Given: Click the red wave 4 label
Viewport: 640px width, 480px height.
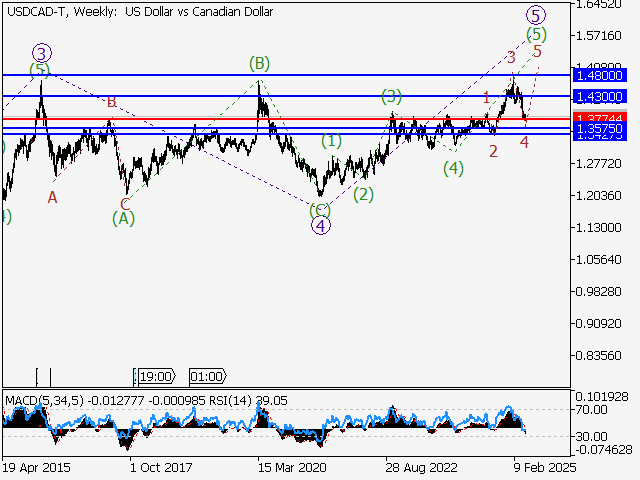Looking at the screenshot, I should [524, 142].
